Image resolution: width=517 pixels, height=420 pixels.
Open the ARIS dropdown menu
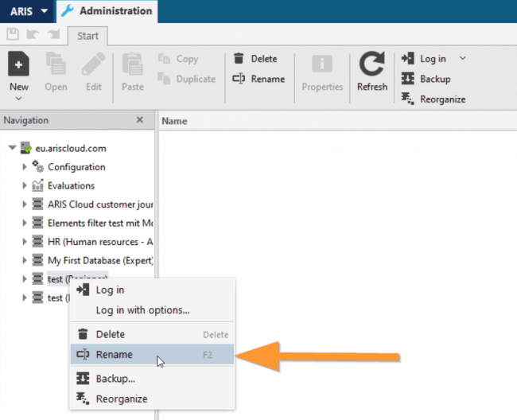(28, 11)
